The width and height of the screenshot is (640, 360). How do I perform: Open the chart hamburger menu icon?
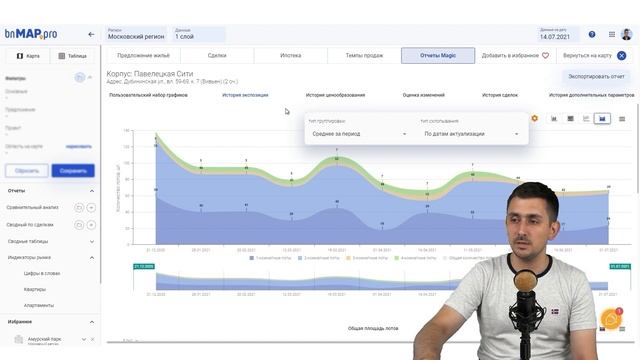point(622,119)
